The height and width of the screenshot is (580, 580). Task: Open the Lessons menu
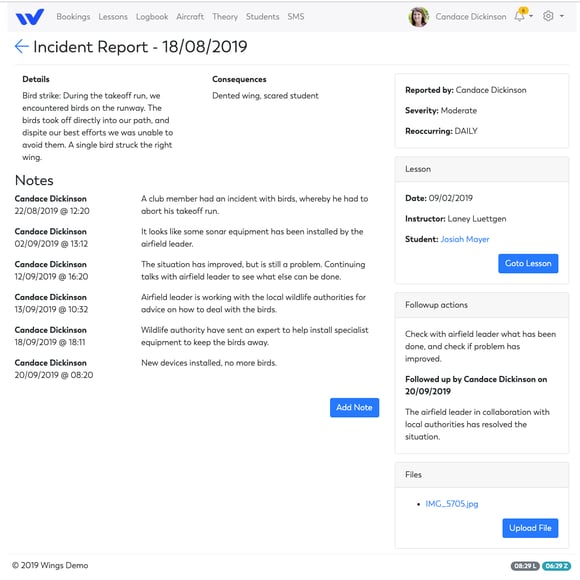(113, 17)
